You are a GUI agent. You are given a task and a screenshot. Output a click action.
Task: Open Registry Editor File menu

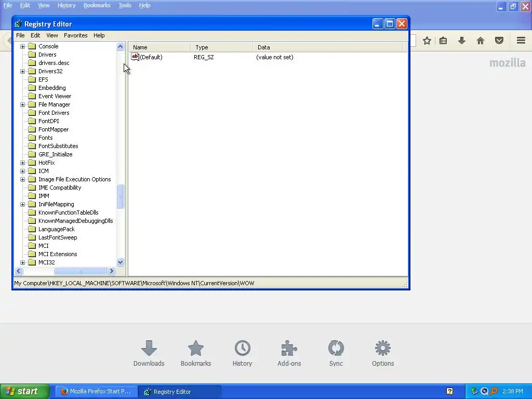[20, 35]
